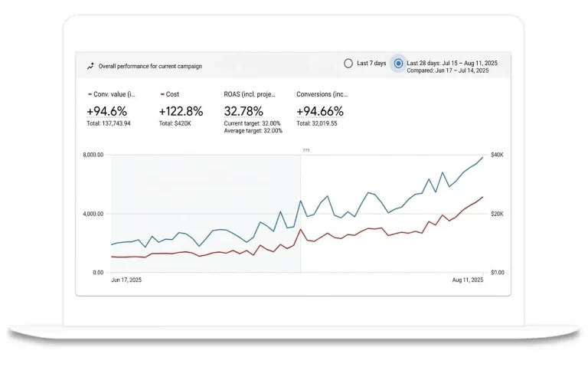Click the blue Conv. value legend marker

90,94
